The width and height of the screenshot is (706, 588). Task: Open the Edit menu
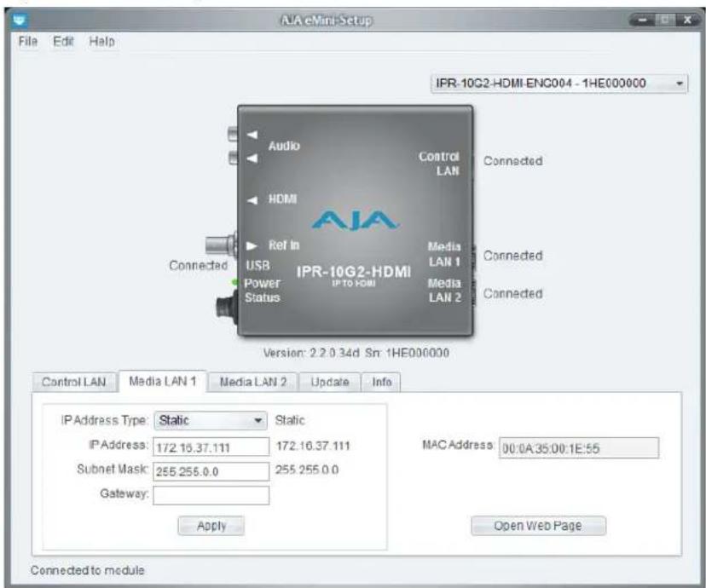63,42
